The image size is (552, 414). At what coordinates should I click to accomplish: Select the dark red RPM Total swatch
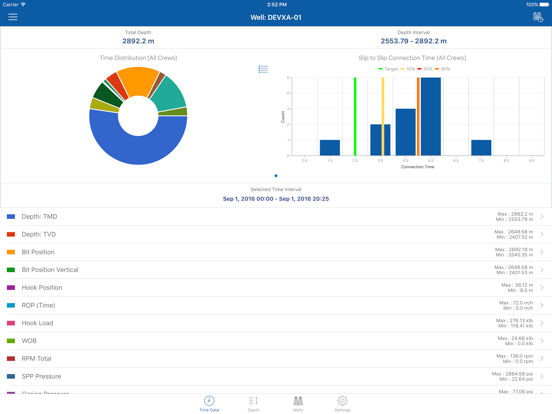[x=11, y=359]
